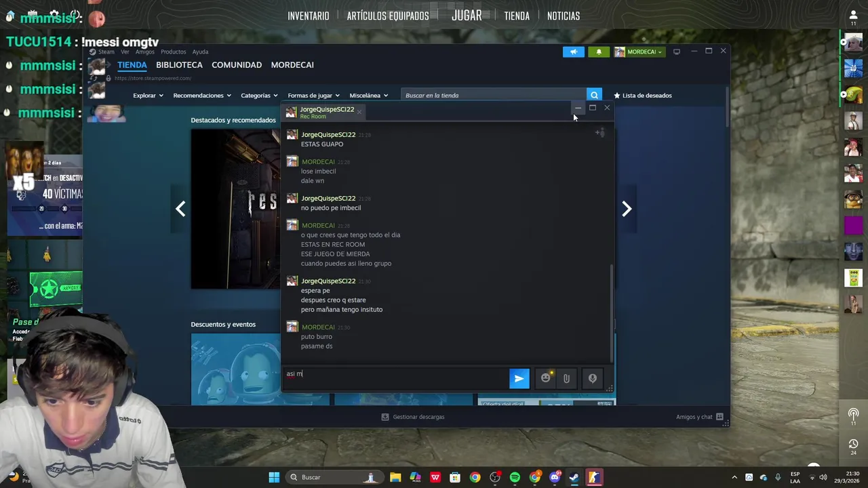Open Amigos y chat in Steam footer

pyautogui.click(x=699, y=417)
